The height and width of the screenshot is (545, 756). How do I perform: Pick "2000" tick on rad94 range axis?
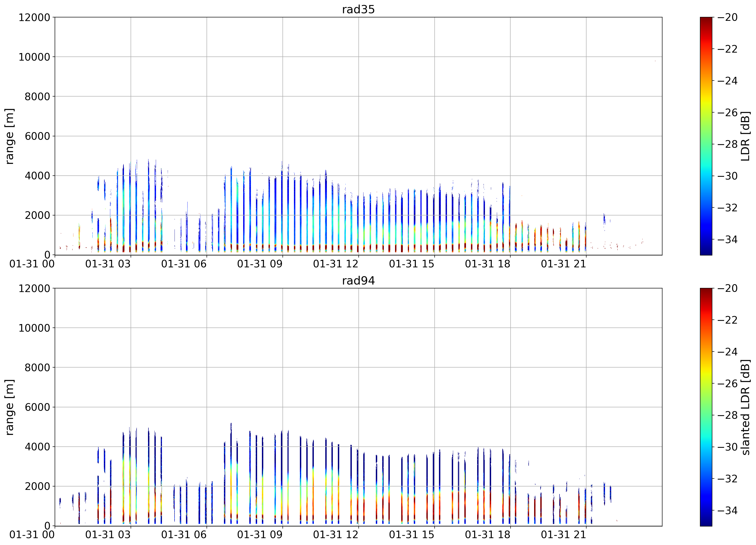37,486
